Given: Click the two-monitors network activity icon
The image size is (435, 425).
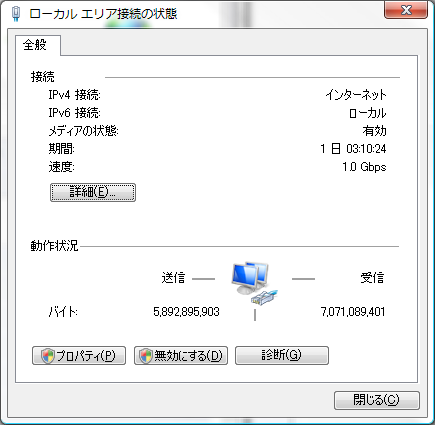Looking at the screenshot, I should click(x=250, y=278).
